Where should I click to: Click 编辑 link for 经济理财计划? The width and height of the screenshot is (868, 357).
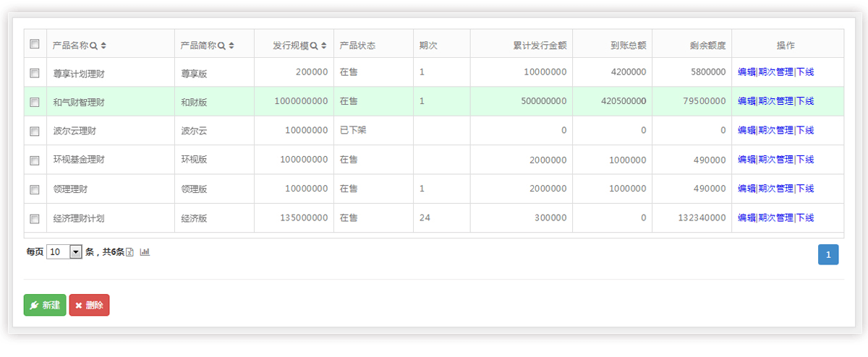[x=746, y=218]
